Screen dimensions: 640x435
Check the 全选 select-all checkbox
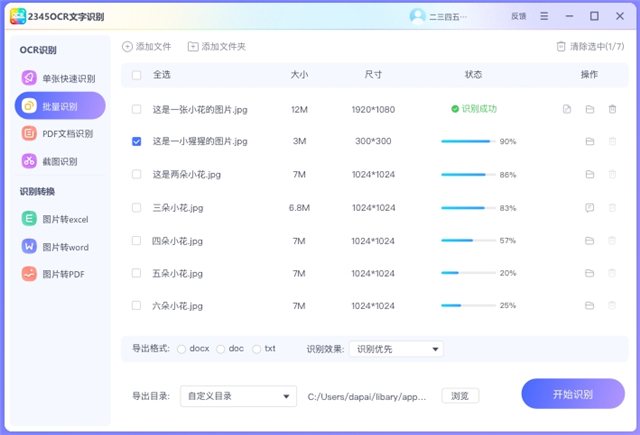137,74
